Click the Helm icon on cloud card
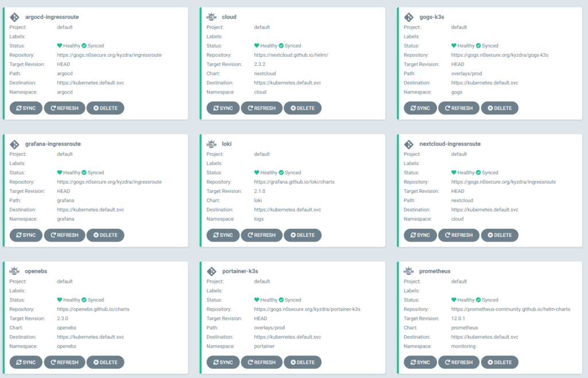 coord(211,17)
